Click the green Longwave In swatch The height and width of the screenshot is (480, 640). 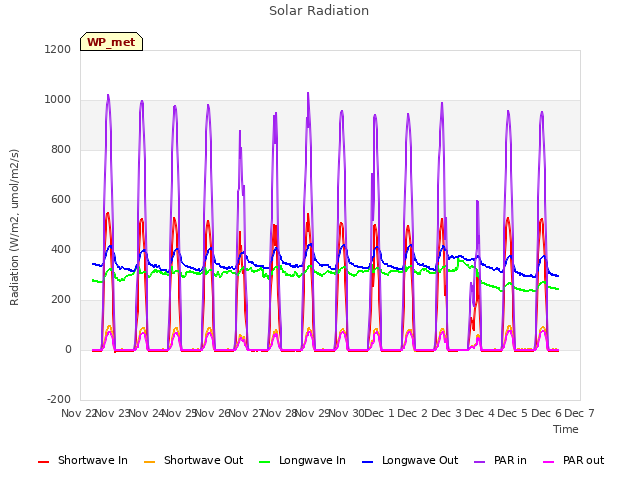(x=265, y=462)
